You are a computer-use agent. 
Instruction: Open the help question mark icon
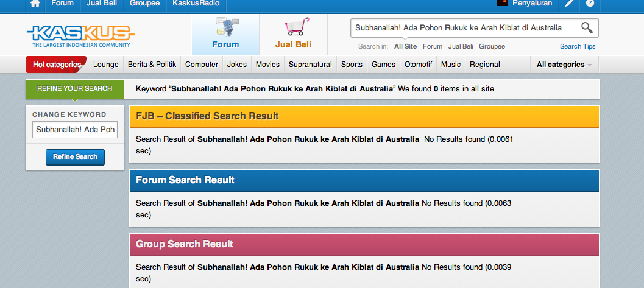(590, 3)
